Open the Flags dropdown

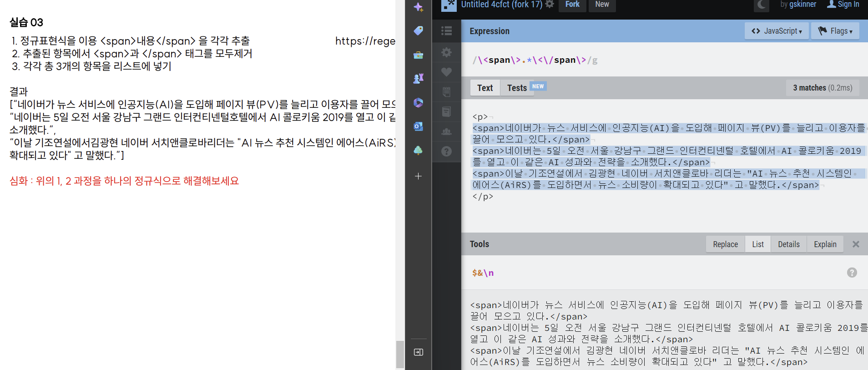835,31
